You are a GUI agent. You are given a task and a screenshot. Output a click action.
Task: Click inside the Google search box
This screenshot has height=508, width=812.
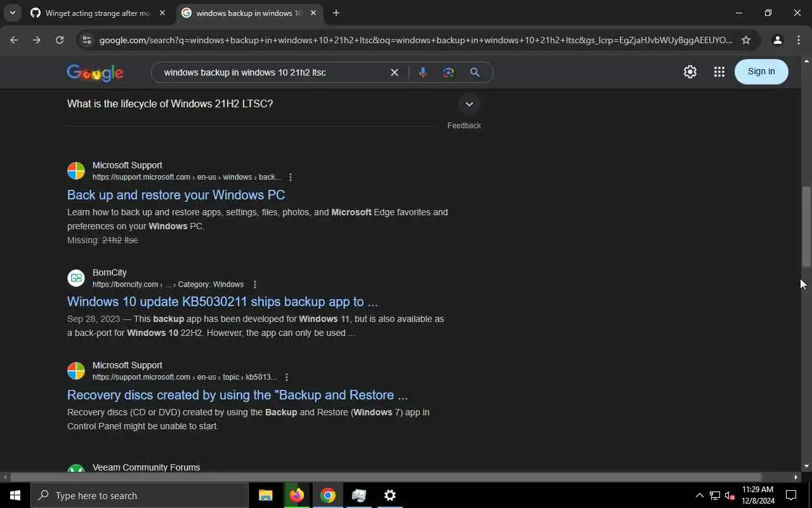pos(273,72)
